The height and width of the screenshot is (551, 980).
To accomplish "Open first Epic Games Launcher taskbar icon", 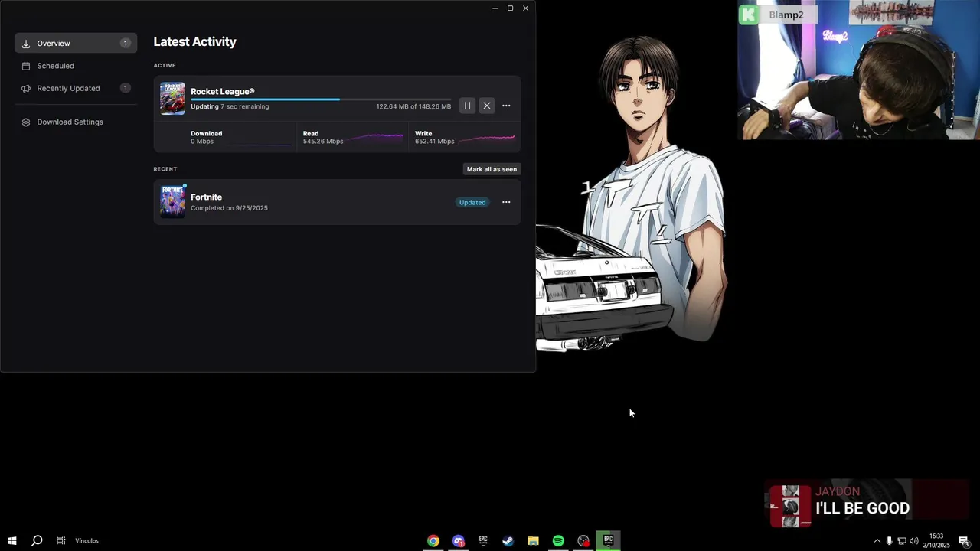I will coord(483,541).
